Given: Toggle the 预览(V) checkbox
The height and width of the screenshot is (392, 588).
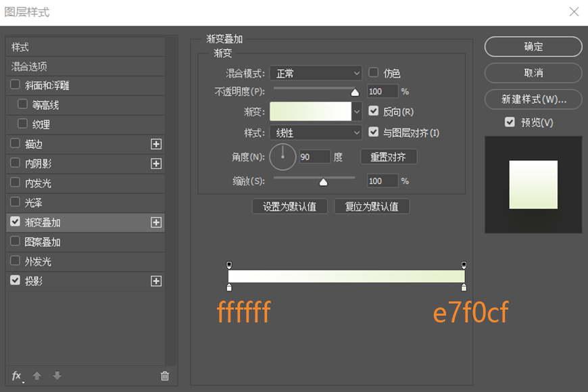Looking at the screenshot, I should (x=510, y=122).
